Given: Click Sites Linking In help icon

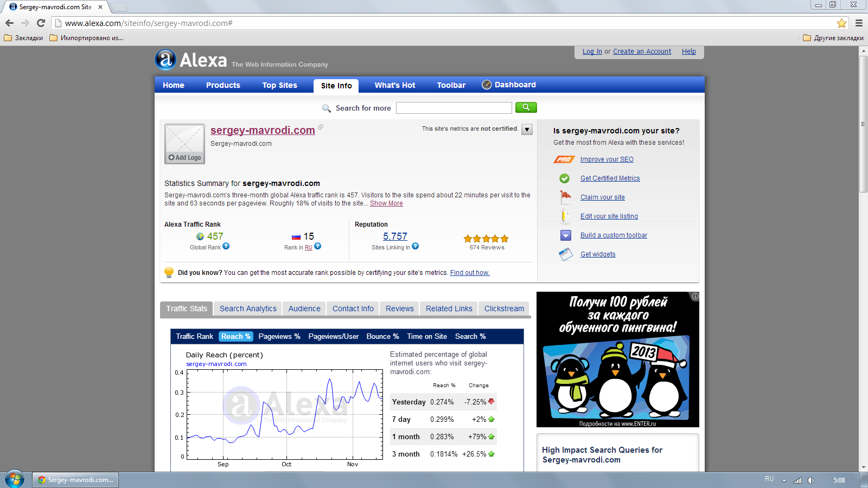Looking at the screenshot, I should tap(416, 246).
